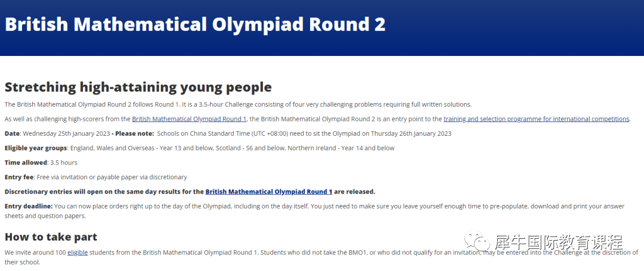
Task: Click 'Stretching high-attaining young people' heading
Action: [x=138, y=88]
